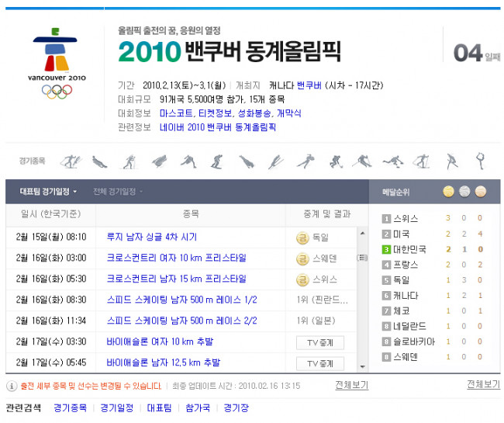Expand the 대표팀 경기일정 dropdown
This screenshot has width=504, height=423.
click(48, 192)
